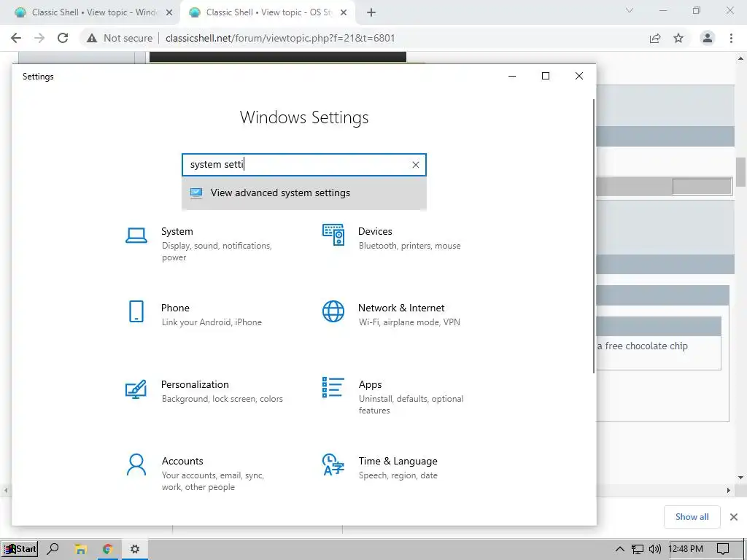Image resolution: width=747 pixels, height=560 pixels.
Task: Open the network tray icon
Action: 637,549
